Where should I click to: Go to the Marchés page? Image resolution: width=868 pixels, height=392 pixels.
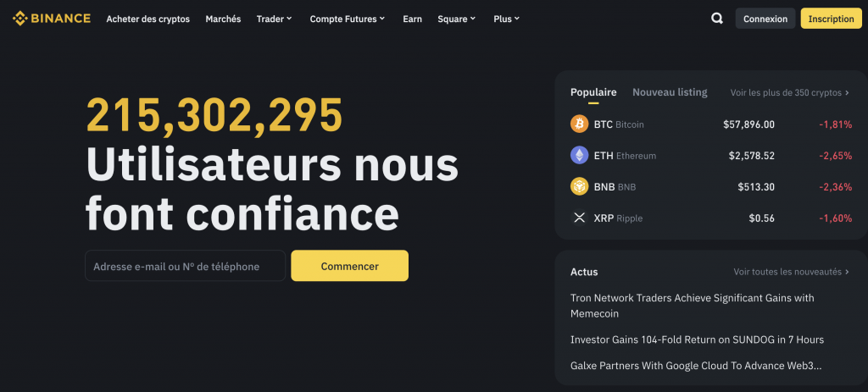click(x=223, y=19)
